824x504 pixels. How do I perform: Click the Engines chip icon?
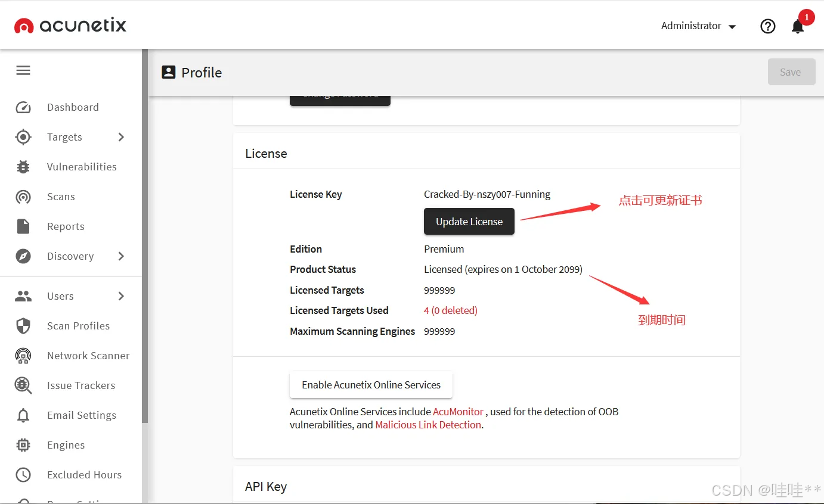[x=23, y=445]
